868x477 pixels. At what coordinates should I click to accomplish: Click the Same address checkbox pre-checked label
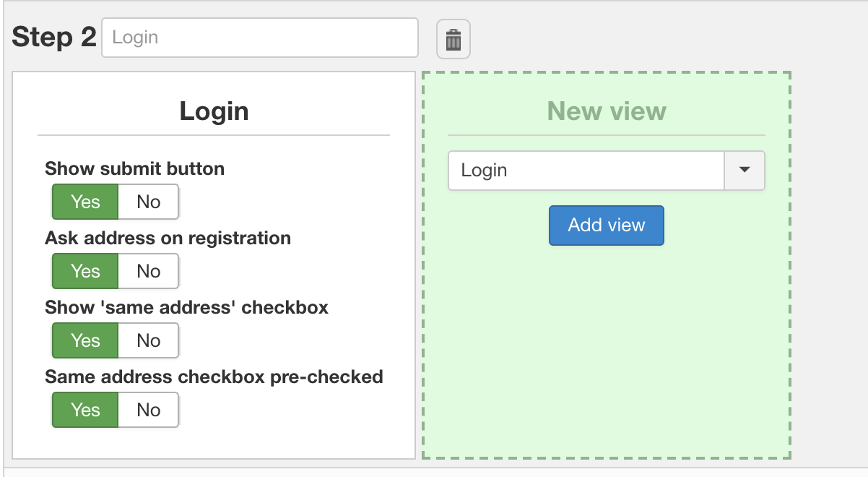tap(214, 377)
